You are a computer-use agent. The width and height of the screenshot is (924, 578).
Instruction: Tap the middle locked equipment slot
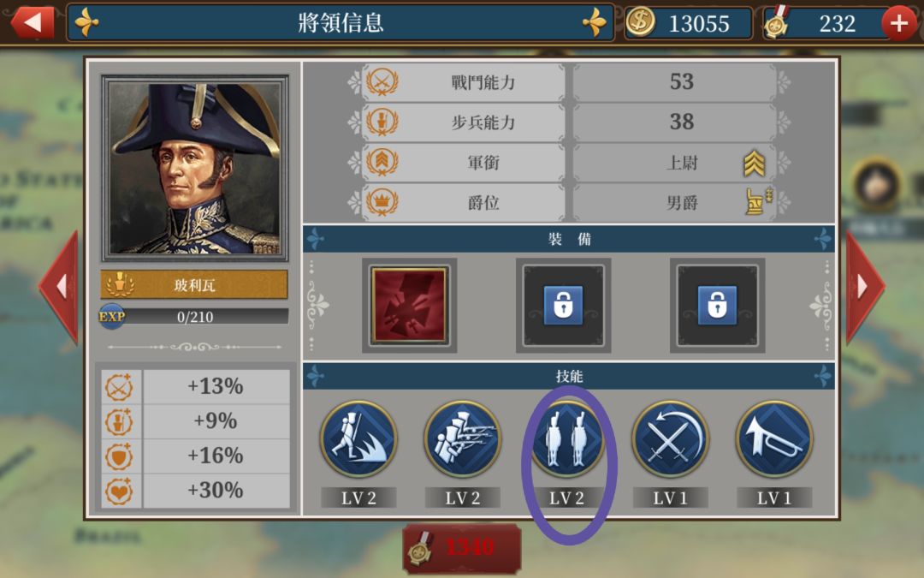point(563,305)
